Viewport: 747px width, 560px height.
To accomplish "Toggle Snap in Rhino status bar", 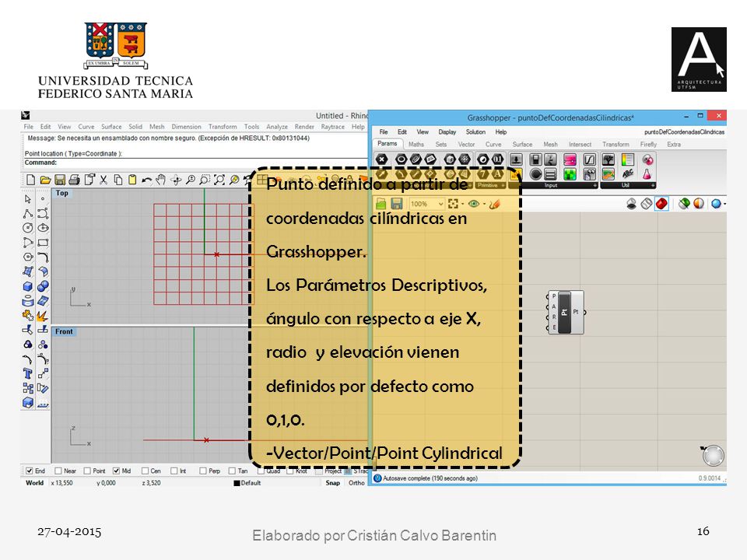I will [x=332, y=483].
